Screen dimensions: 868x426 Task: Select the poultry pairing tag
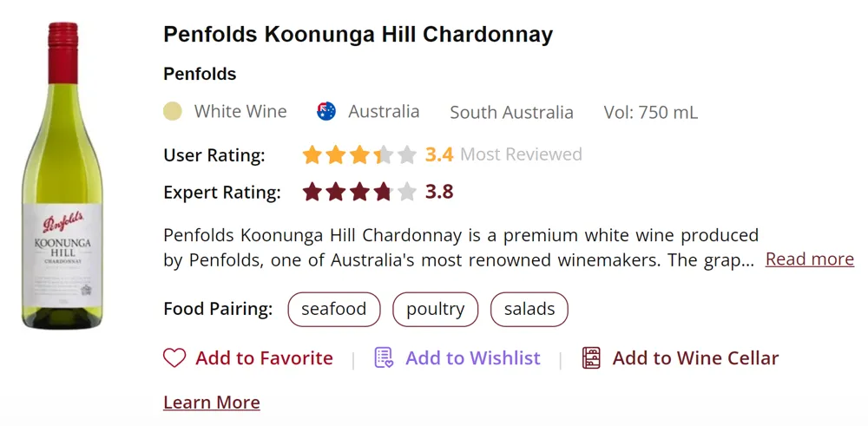pos(435,310)
